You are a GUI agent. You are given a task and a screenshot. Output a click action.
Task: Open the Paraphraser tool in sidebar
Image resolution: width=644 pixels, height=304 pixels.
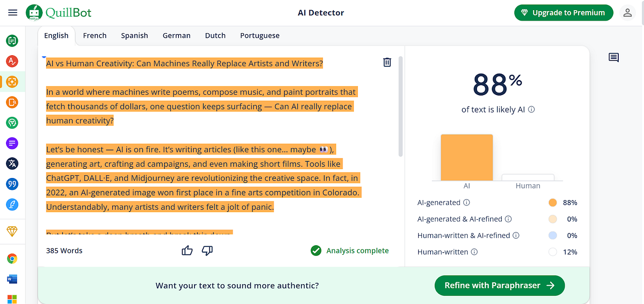click(12, 41)
